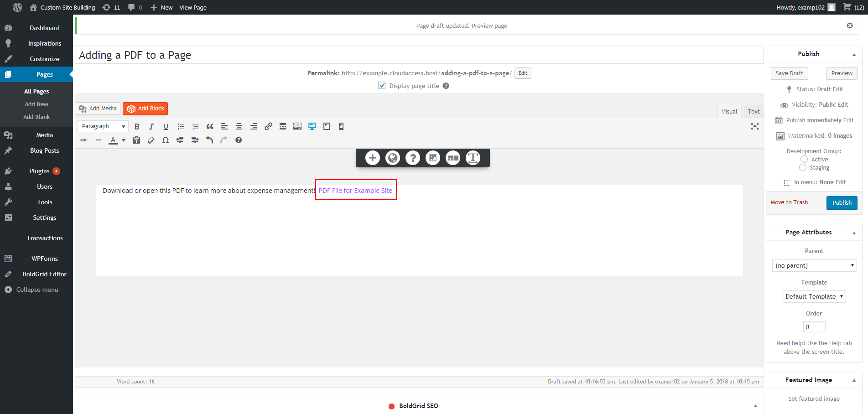Viewport: 868px width, 414px height.
Task: Insert a special character (omega)
Action: [166, 140]
